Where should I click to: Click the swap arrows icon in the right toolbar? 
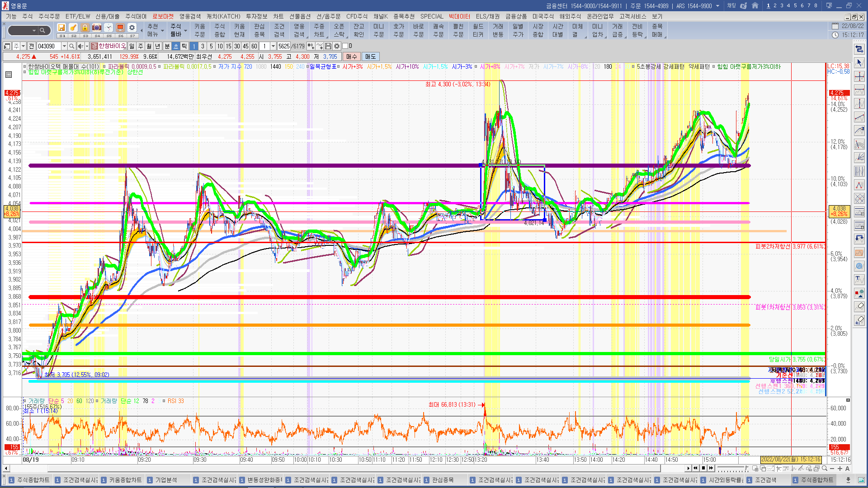[859, 49]
